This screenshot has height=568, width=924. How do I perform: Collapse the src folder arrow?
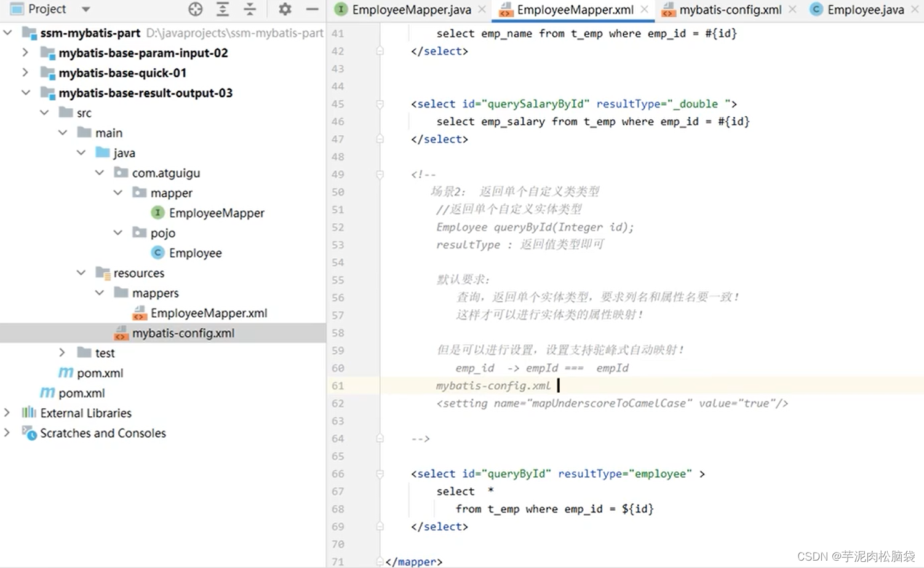tap(44, 112)
